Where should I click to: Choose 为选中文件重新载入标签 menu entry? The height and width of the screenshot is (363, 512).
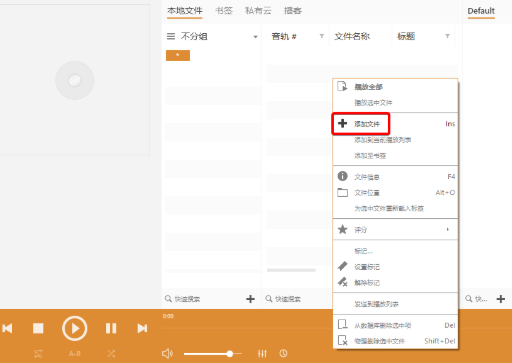pyautogui.click(x=389, y=209)
